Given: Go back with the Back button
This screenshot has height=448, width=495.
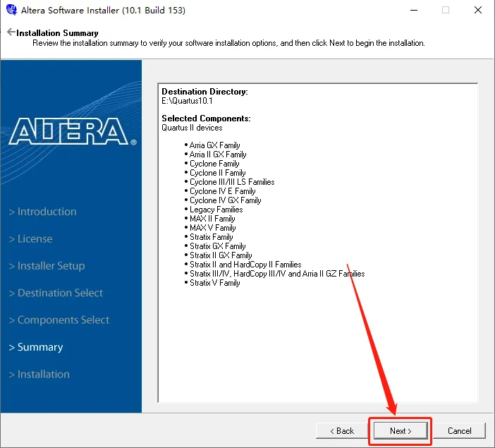Looking at the screenshot, I should click(x=342, y=431).
